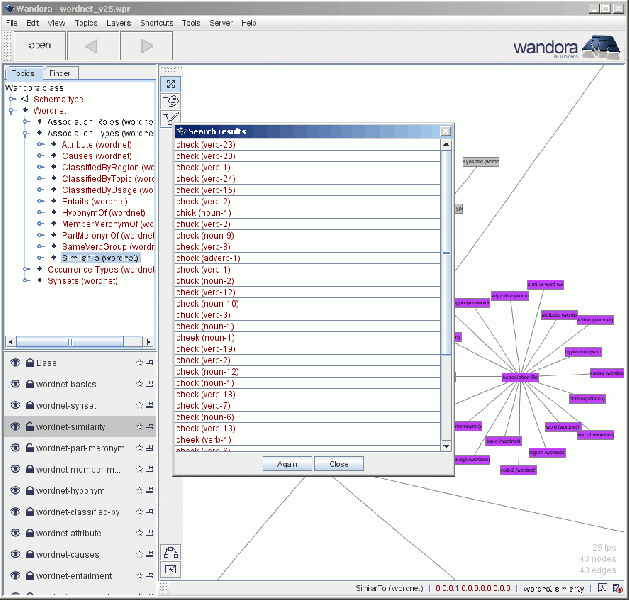Image resolution: width=629 pixels, height=600 pixels.
Task: Open the Layers menu
Action: [x=118, y=22]
